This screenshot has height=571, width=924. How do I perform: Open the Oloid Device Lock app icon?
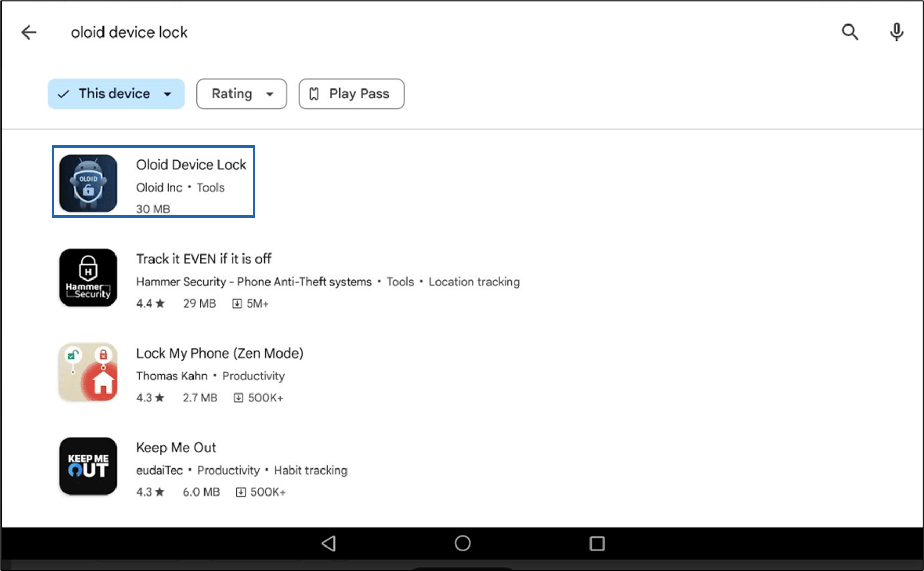click(x=88, y=183)
